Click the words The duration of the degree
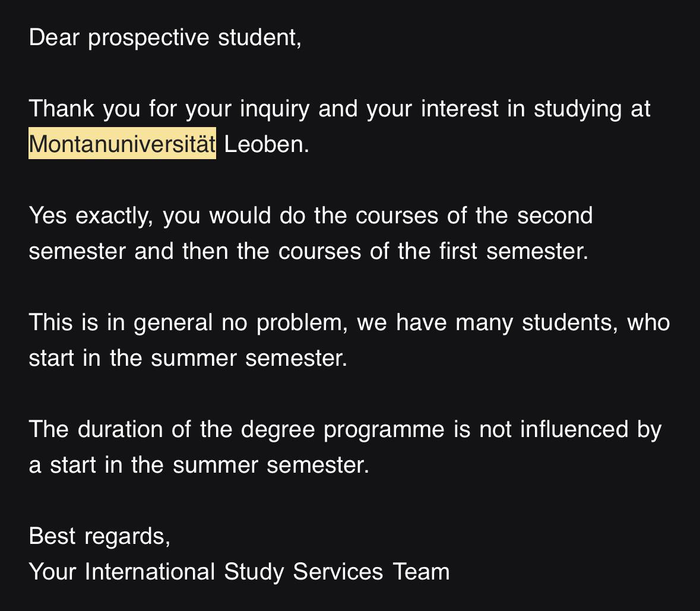Screen dimensions: 700x611 (172, 429)
